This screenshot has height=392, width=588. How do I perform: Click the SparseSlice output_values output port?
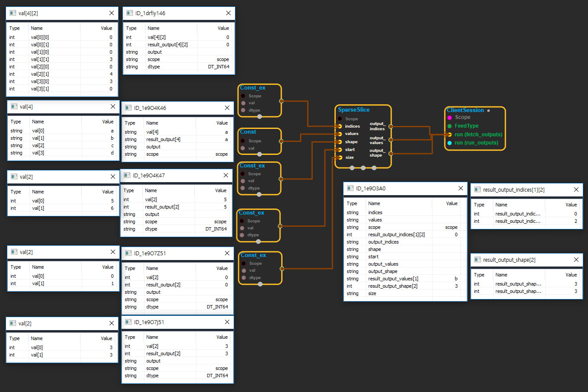pyautogui.click(x=390, y=140)
